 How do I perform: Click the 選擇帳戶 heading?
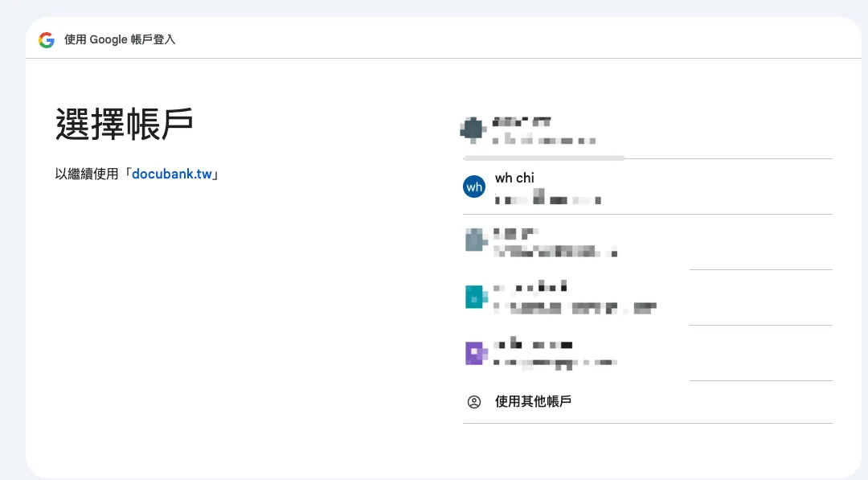(123, 123)
